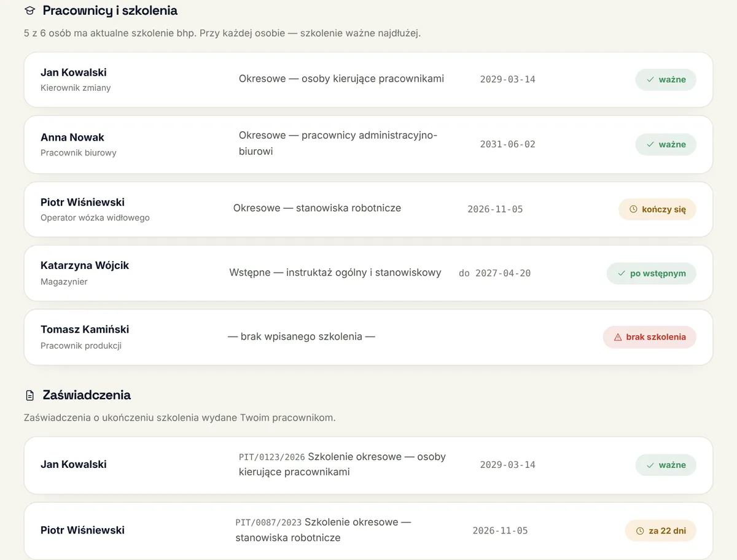Click Okresowe — osoby kierujące pracownikami
Screen dimensions: 737x560
coord(341,79)
